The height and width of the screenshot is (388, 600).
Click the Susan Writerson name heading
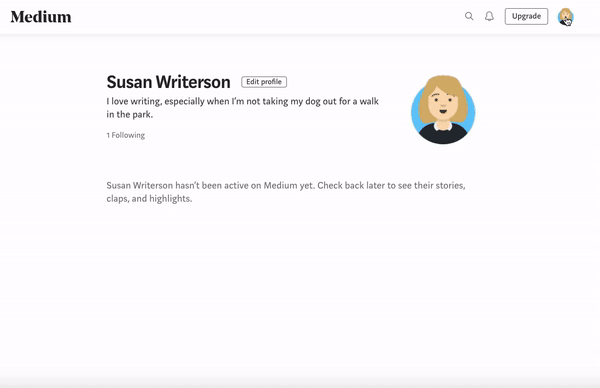pyautogui.click(x=168, y=82)
